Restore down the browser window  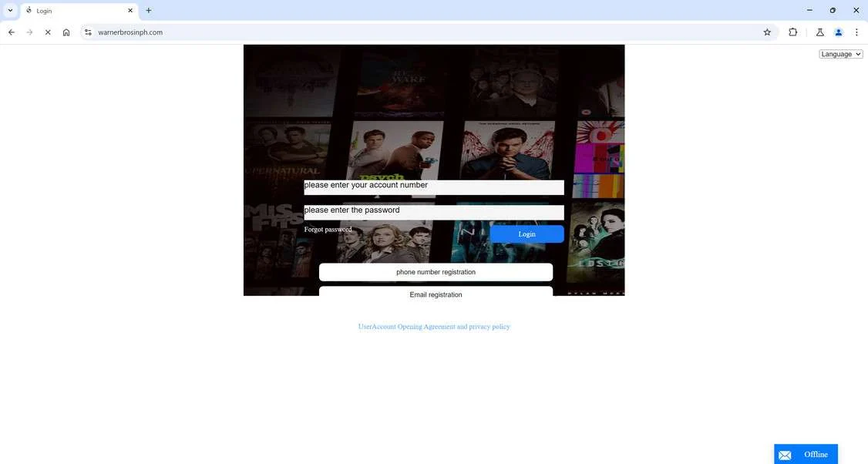pos(833,11)
